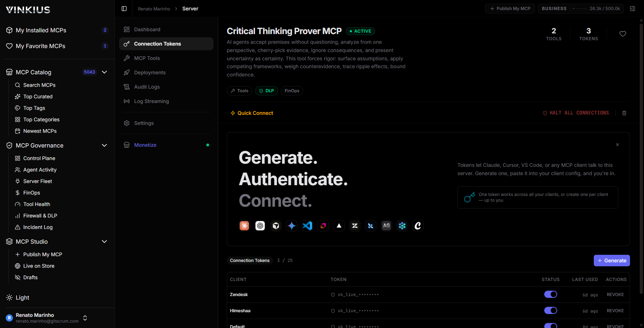Collapse the sidebar using the top panel icon
Screen dimensions: 644x328
pos(124,9)
